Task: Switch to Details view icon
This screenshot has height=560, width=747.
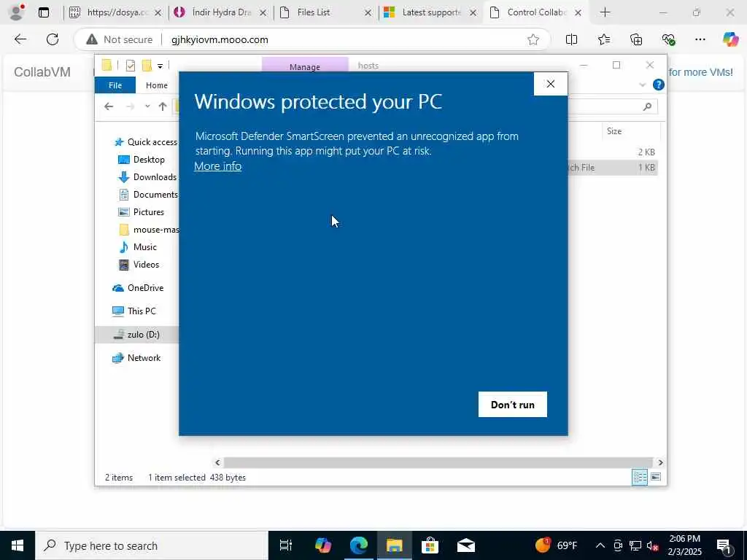Action: (x=639, y=477)
